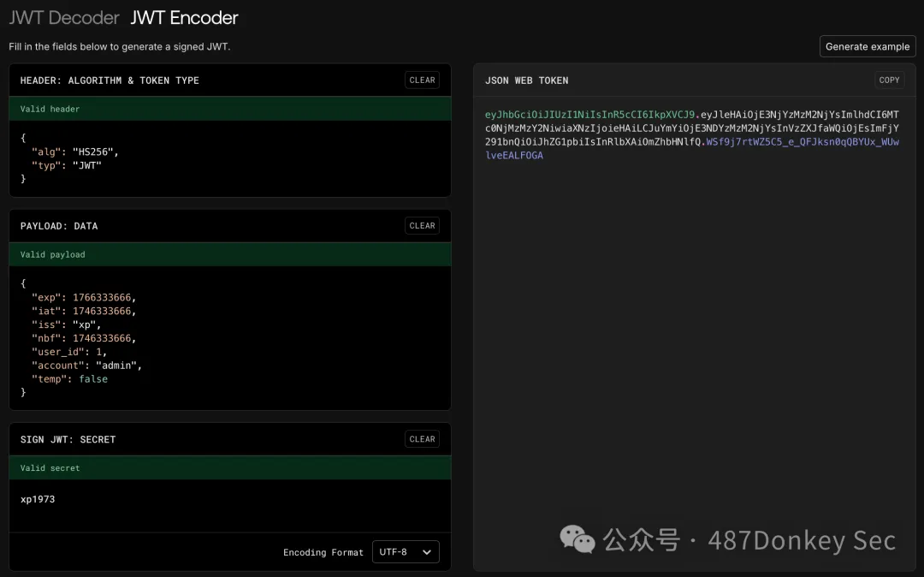Screen dimensions: 924x577
Task: Click the Valid header status banner
Action: (229, 110)
